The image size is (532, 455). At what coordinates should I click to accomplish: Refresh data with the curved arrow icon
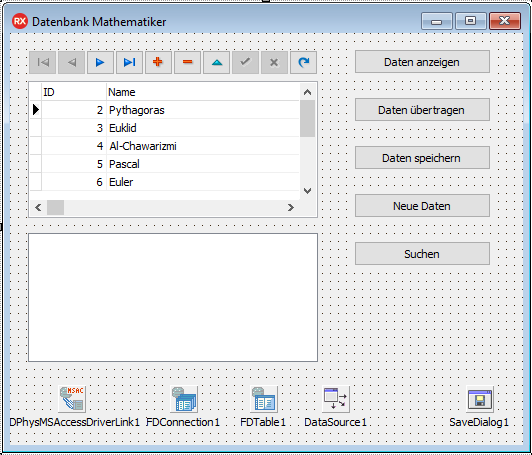coord(303,62)
